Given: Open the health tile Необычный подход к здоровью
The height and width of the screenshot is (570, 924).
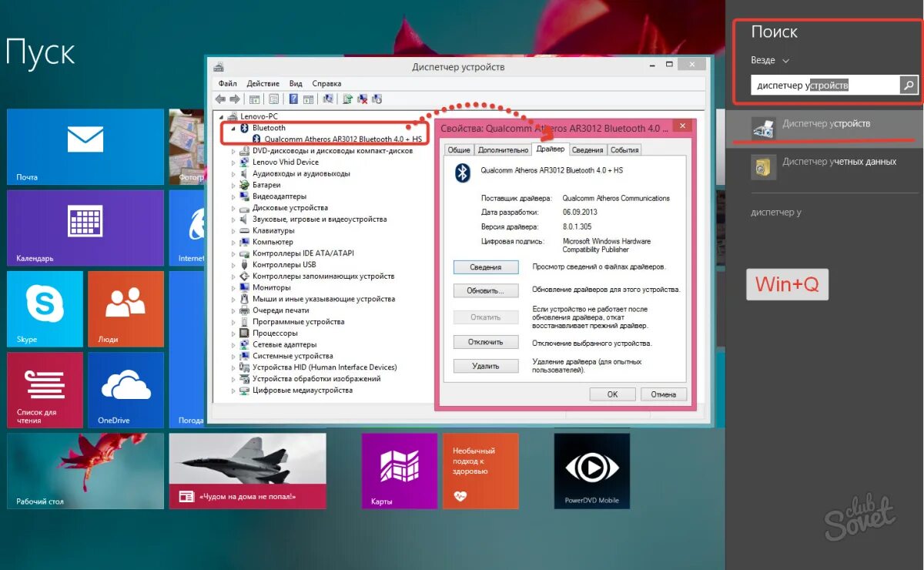Looking at the screenshot, I should pyautogui.click(x=480, y=471).
